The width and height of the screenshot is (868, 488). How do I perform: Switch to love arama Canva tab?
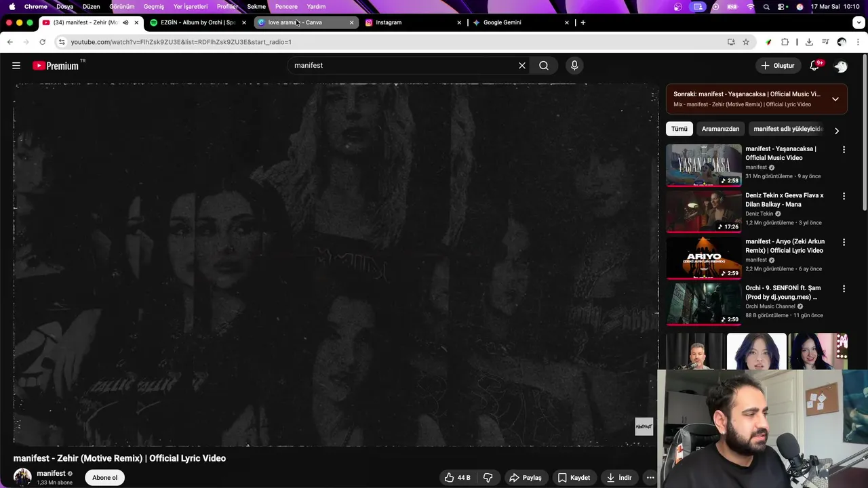(x=307, y=22)
